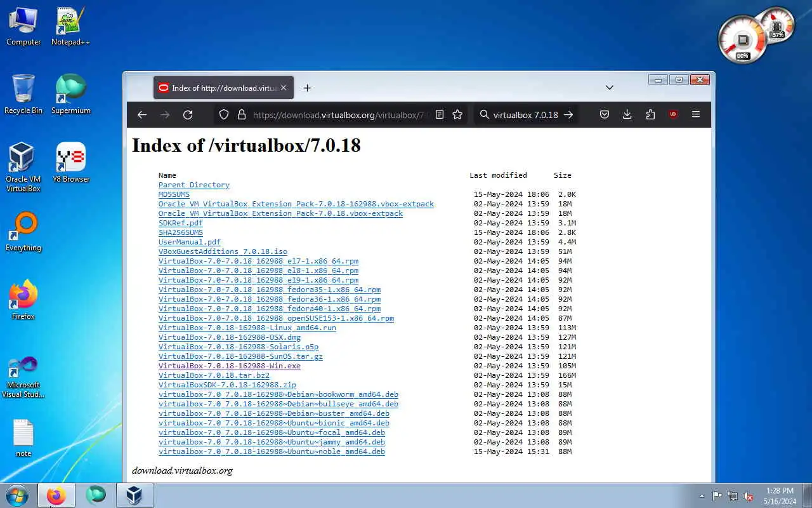Viewport: 812px width, 508px height.
Task: Click the virtualbox 7.0.18 search field
Action: (525, 115)
